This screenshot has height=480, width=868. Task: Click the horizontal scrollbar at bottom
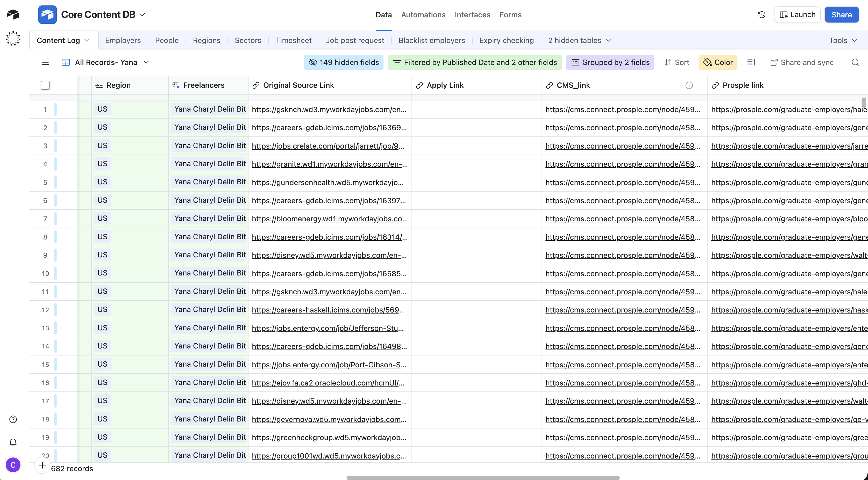coord(483,477)
